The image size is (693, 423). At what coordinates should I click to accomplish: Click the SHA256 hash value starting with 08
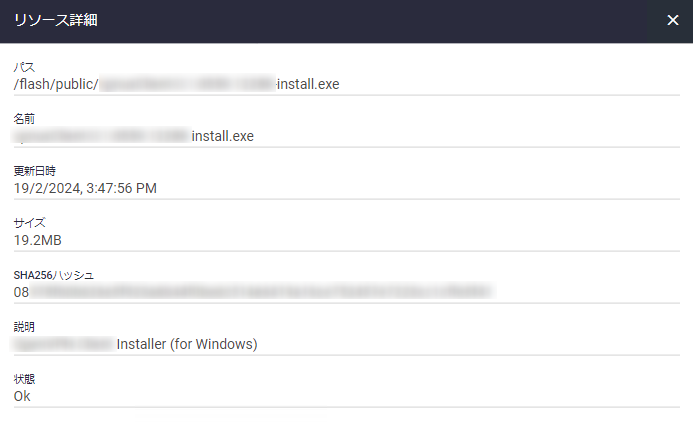pyautogui.click(x=254, y=292)
